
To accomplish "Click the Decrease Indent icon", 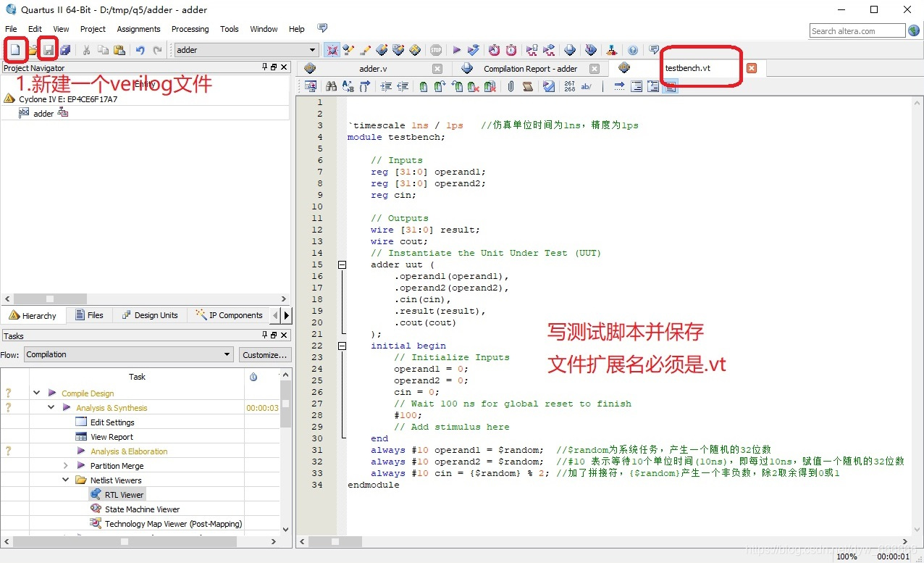I will click(x=402, y=86).
